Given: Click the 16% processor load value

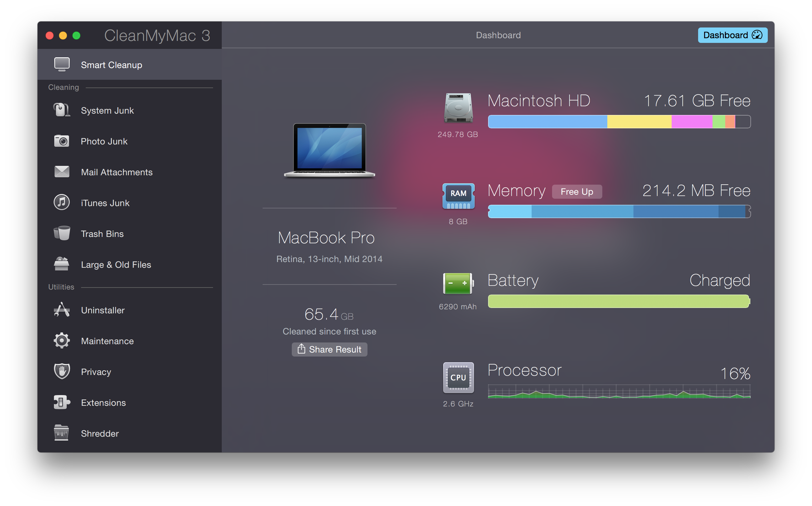Looking at the screenshot, I should (x=735, y=373).
